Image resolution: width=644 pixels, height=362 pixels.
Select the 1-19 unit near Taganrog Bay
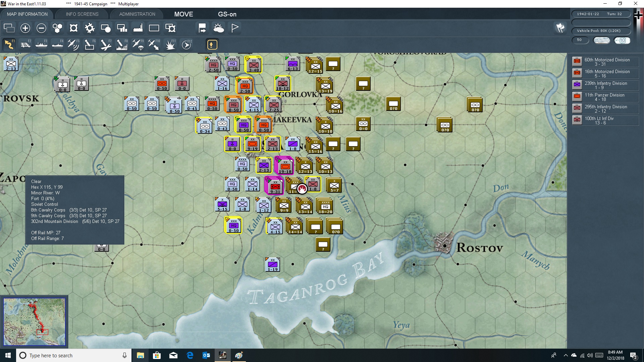click(273, 264)
